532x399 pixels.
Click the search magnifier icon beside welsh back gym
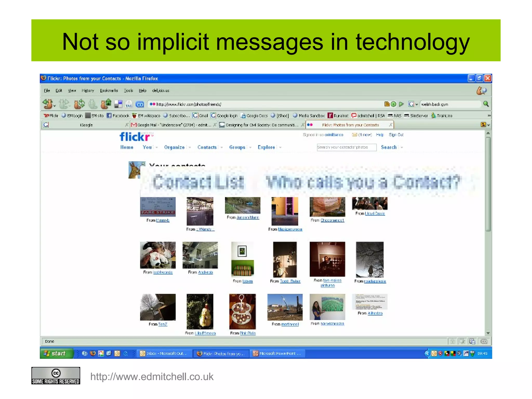coord(486,104)
